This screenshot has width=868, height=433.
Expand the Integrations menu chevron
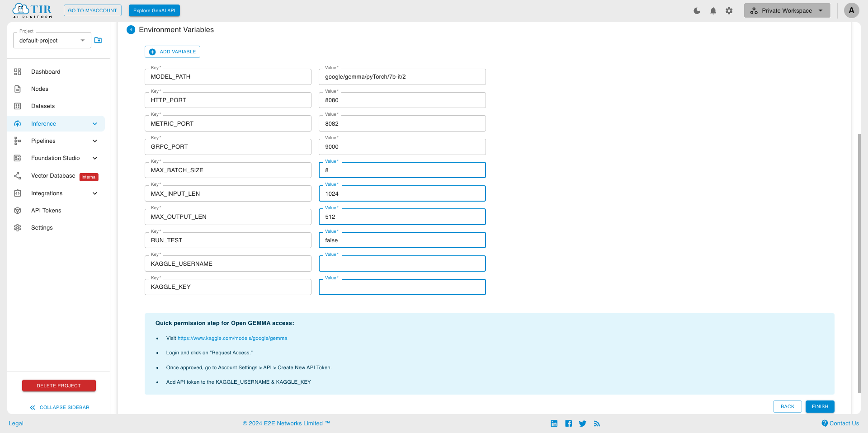click(95, 193)
